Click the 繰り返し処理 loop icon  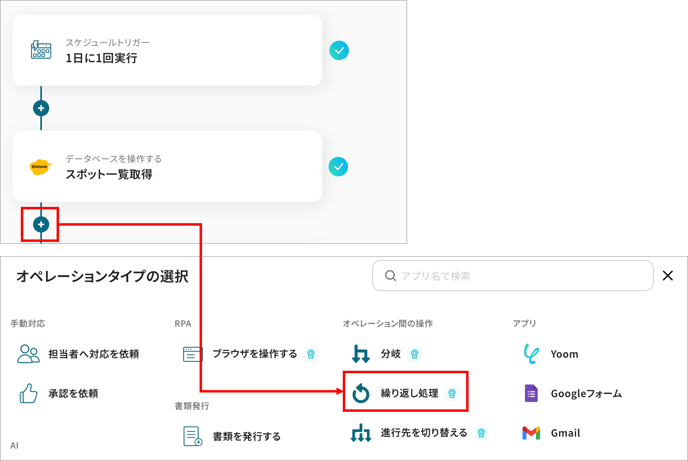click(361, 393)
